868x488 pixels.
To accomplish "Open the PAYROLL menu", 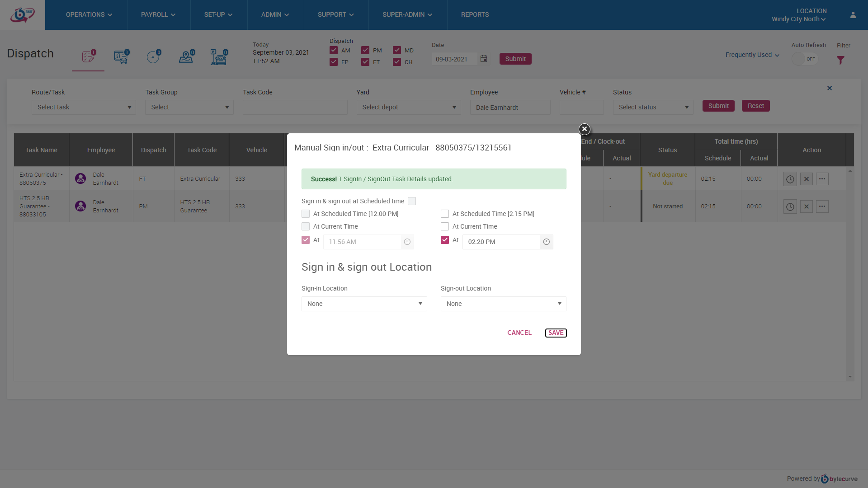I will click(x=158, y=15).
